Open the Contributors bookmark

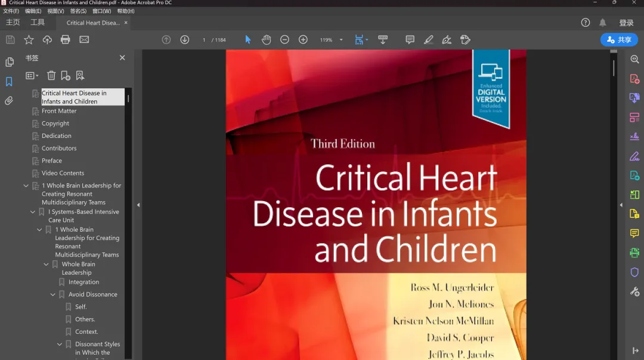[58, 148]
